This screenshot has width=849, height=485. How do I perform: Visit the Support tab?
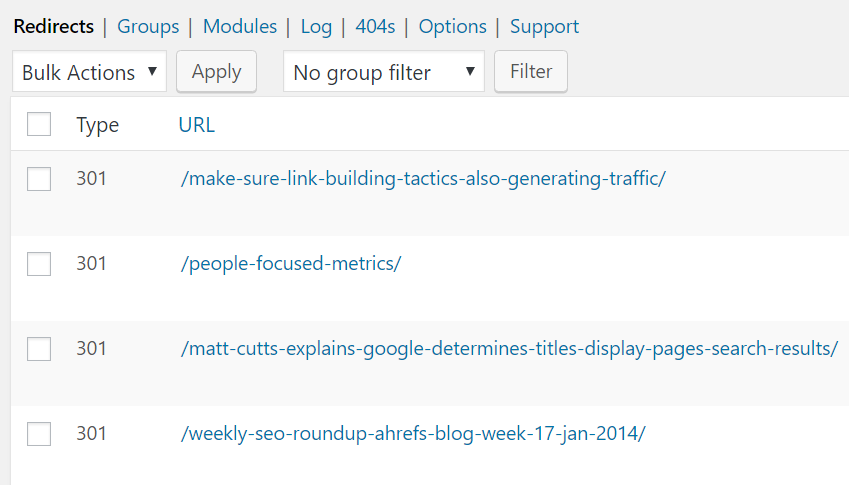(545, 27)
